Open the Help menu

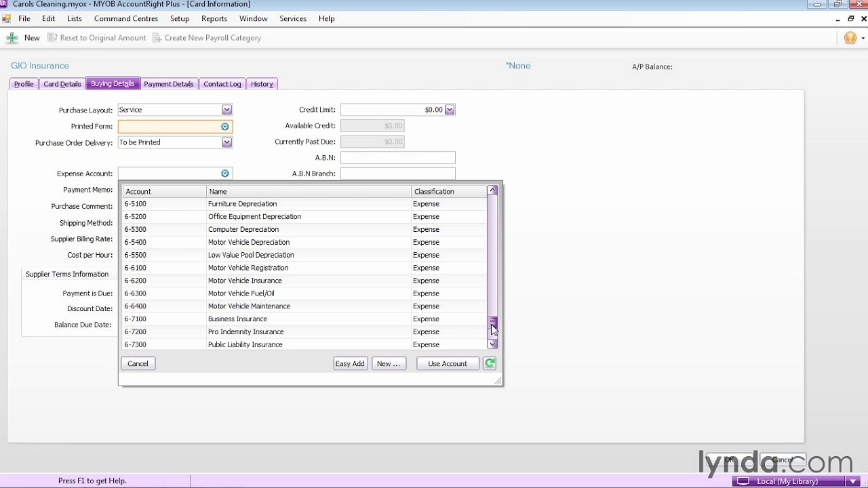326,19
